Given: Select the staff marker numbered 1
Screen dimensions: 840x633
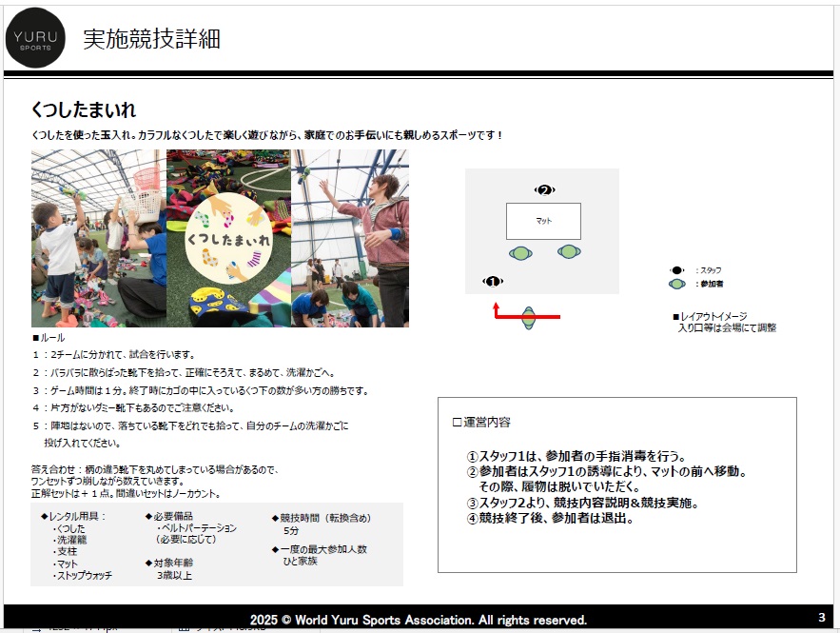Looking at the screenshot, I should click(x=492, y=281).
